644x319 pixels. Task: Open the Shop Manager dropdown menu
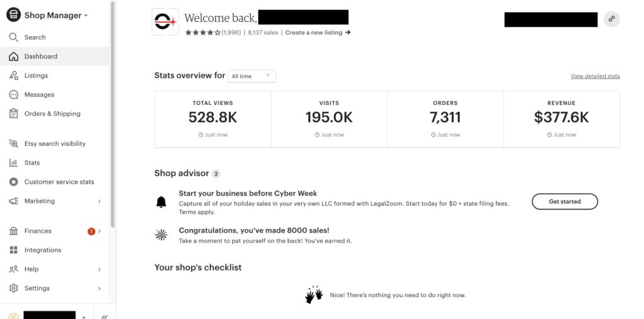coord(47,15)
